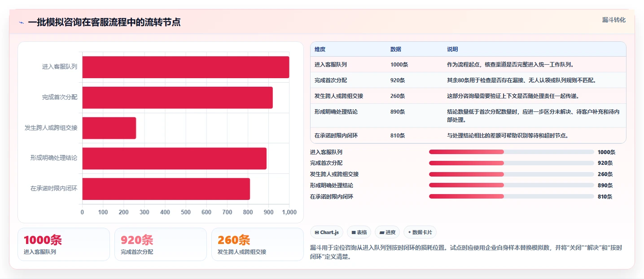Click the 920条 value in the table
Image resolution: width=644 pixels, height=279 pixels.
pos(398,80)
